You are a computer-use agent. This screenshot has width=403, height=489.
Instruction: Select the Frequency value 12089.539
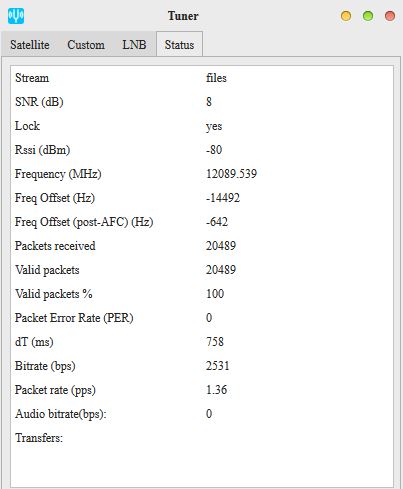click(231, 174)
